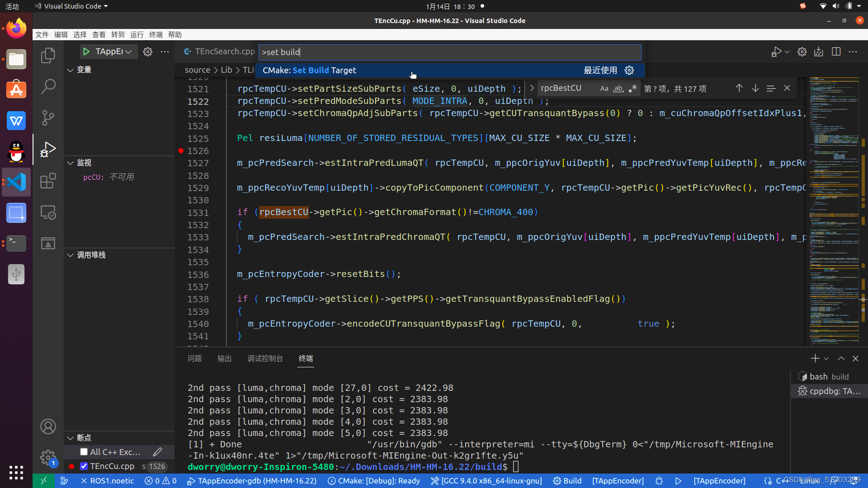Click the command palette input field
The width and height of the screenshot is (868, 488).
point(449,52)
